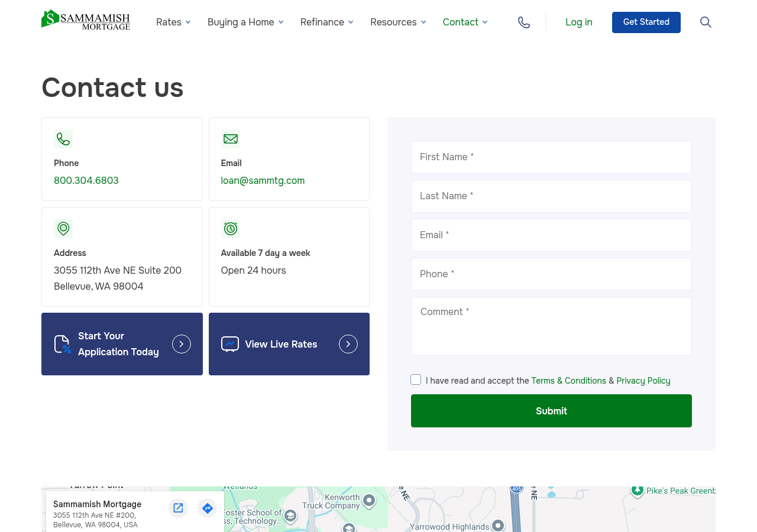
Task: Select the location pin icon above Address
Action: click(x=63, y=229)
